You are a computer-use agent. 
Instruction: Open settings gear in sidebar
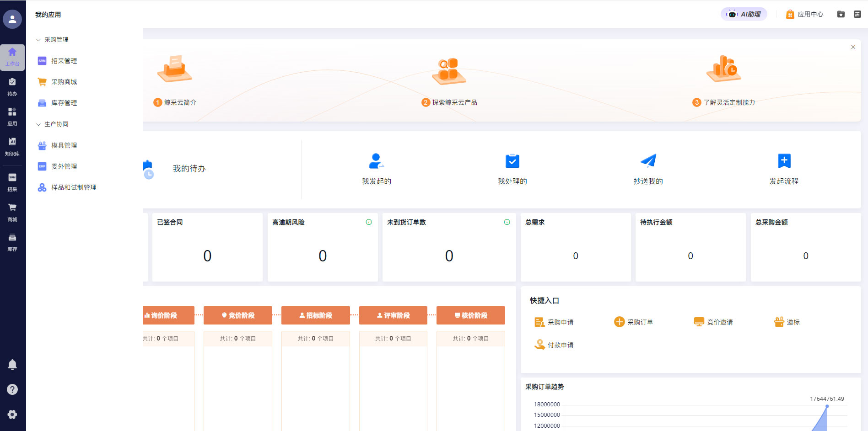[12, 415]
